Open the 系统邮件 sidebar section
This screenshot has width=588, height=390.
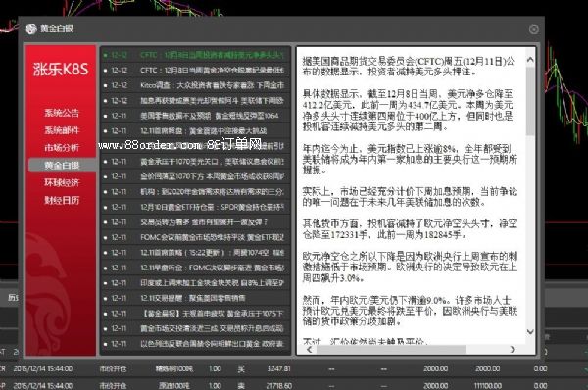pyautogui.click(x=62, y=130)
